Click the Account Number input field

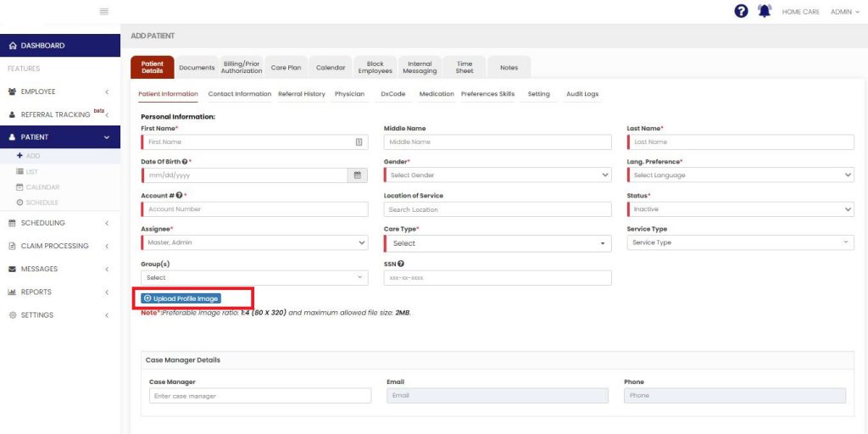[x=254, y=209]
